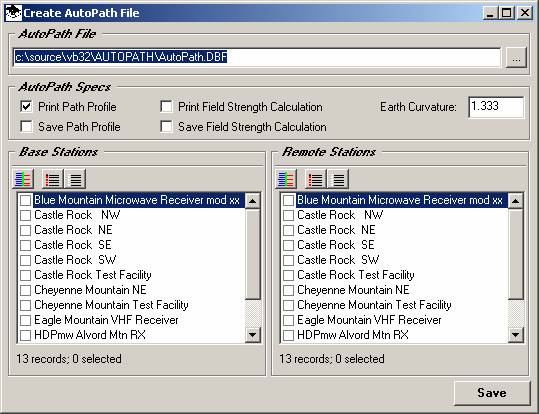Click the Earth Curvature value field
The height and width of the screenshot is (414, 539).
(496, 107)
